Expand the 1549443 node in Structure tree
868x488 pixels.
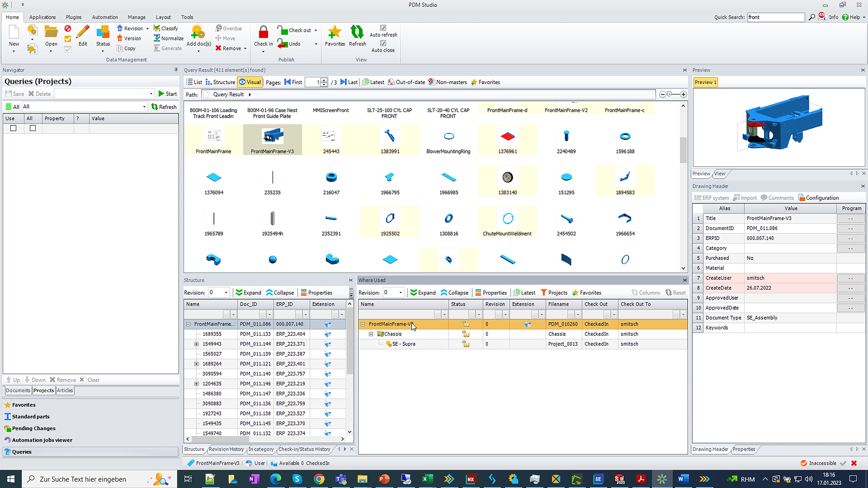click(x=196, y=344)
